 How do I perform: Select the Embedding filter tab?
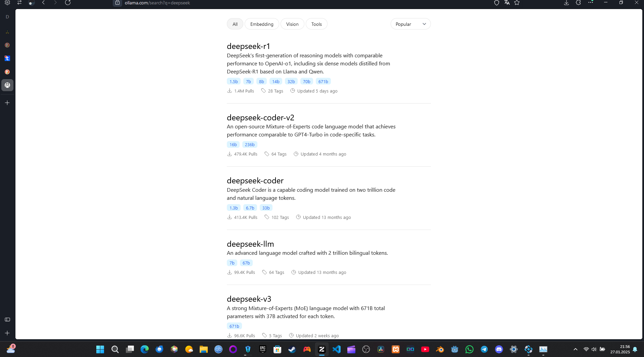pos(262,24)
